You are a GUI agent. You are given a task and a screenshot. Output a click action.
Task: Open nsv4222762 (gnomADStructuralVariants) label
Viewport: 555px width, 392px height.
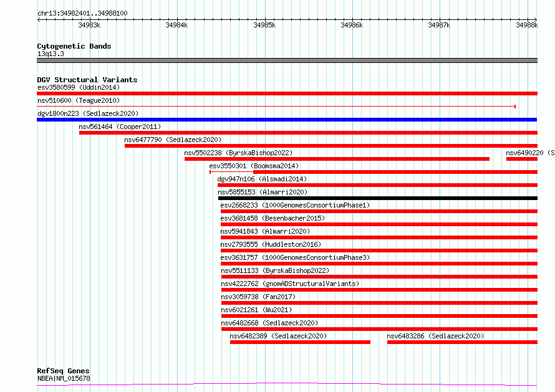pyautogui.click(x=290, y=284)
